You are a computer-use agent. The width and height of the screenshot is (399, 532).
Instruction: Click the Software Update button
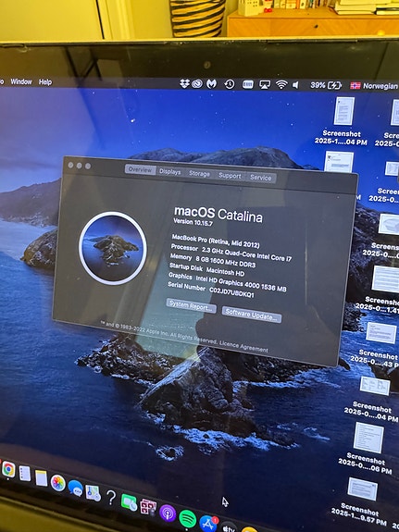pos(252,315)
